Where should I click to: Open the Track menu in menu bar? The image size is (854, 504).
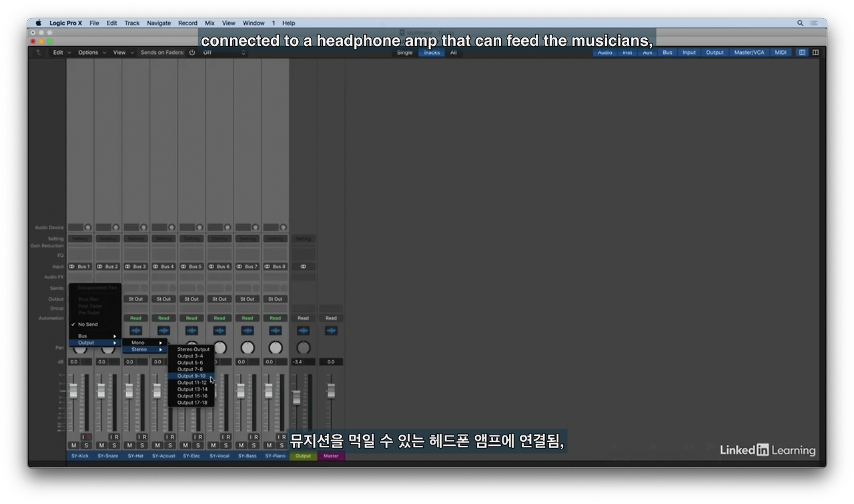tap(132, 23)
